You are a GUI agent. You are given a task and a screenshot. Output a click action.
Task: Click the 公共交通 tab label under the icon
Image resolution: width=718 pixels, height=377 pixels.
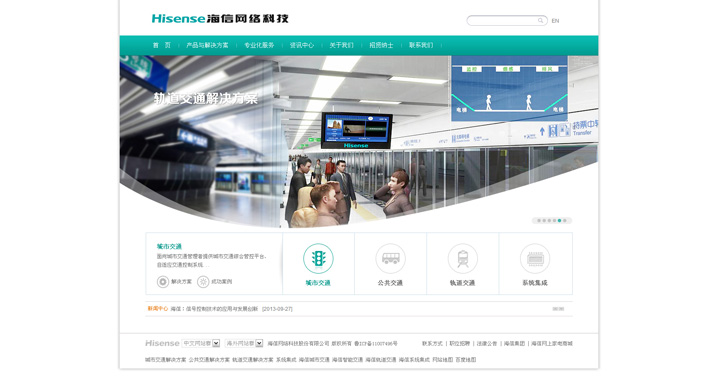391,283
